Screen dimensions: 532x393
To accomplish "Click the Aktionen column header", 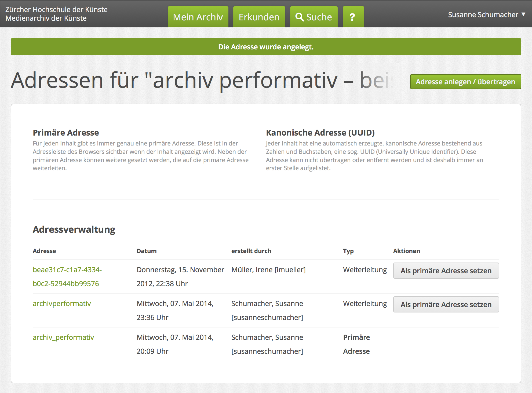I will click(406, 251).
